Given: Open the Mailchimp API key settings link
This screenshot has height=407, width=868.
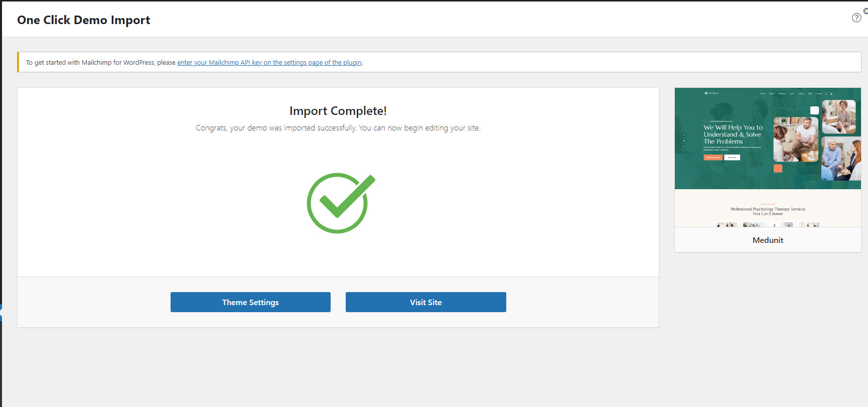Looking at the screenshot, I should [269, 63].
